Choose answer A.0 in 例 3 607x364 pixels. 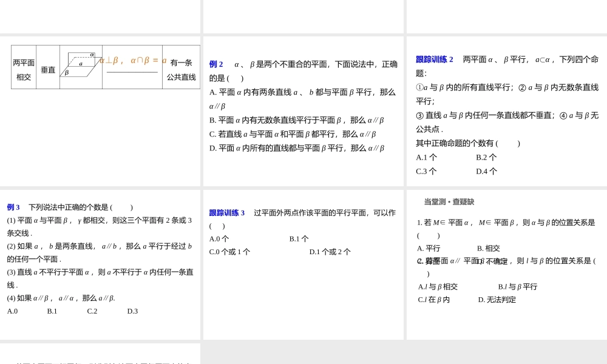12,311
